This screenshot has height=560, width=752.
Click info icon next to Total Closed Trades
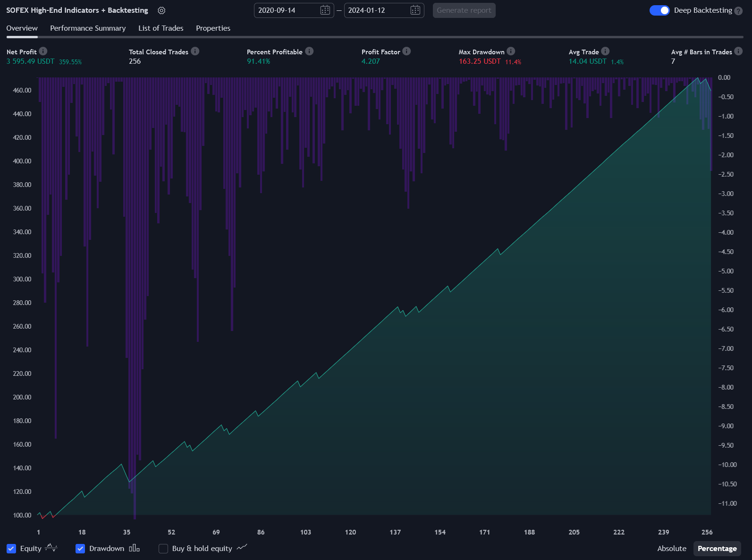pyautogui.click(x=195, y=51)
